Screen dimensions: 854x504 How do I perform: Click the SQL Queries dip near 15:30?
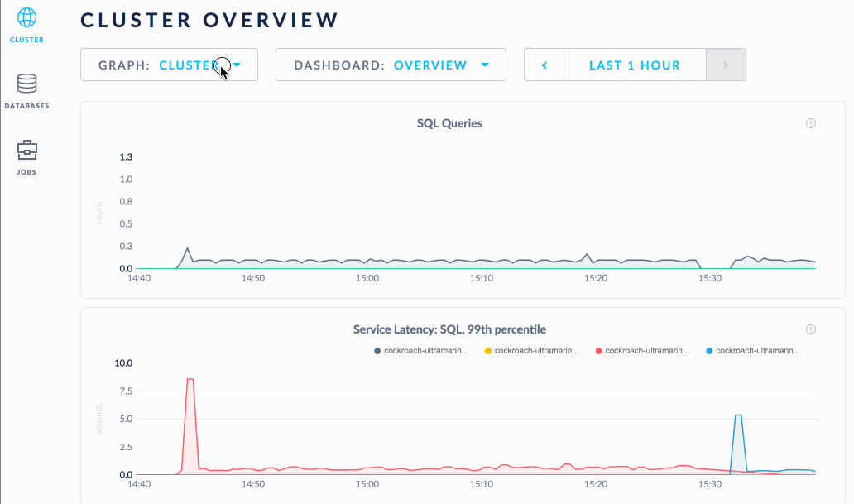[x=714, y=267]
